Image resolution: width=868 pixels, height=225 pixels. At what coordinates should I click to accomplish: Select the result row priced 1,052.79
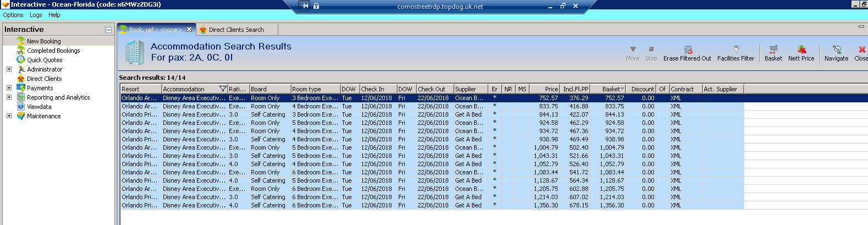[x=432, y=164]
